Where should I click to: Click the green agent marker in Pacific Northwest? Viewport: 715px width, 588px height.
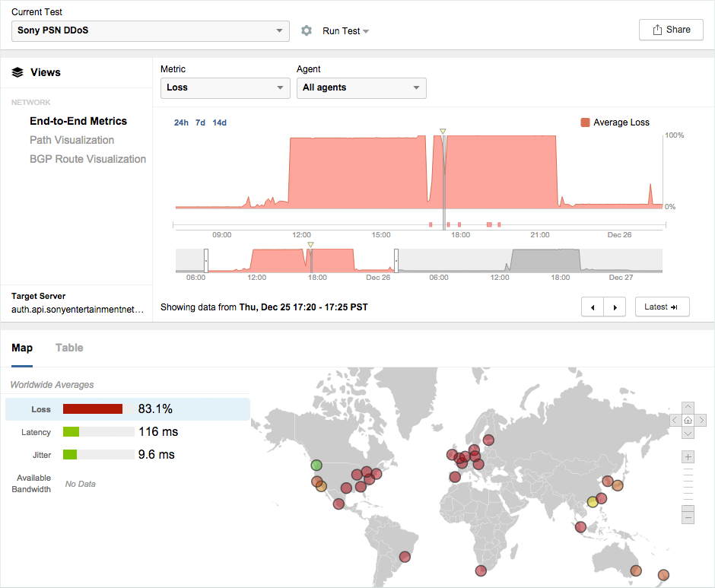coord(316,466)
